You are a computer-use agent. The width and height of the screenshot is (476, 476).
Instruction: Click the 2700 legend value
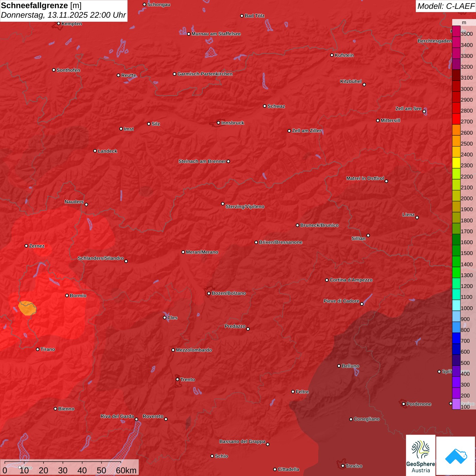[x=466, y=121]
